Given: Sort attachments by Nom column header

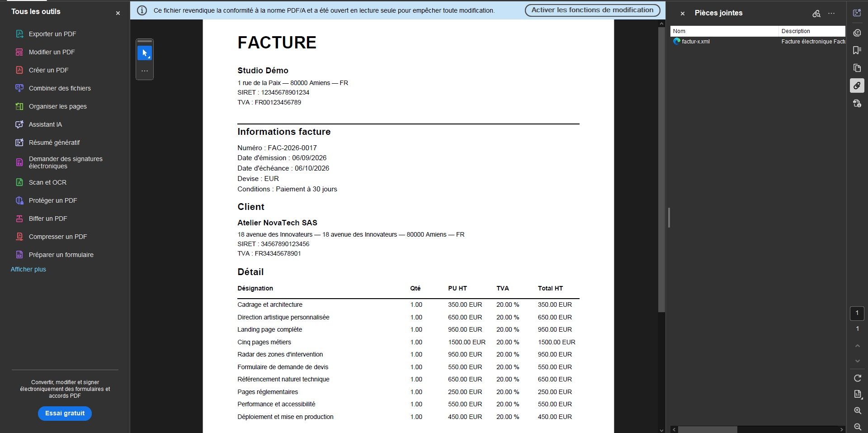Looking at the screenshot, I should click(725, 31).
